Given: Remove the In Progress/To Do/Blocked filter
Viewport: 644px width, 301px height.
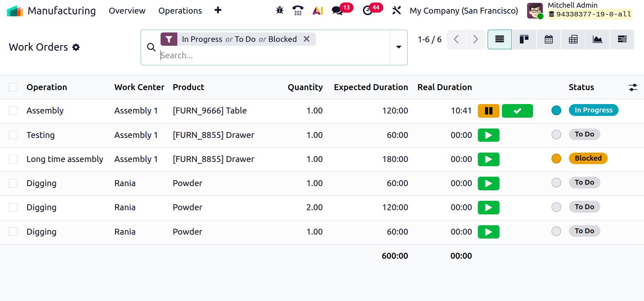Looking at the screenshot, I should click(306, 39).
